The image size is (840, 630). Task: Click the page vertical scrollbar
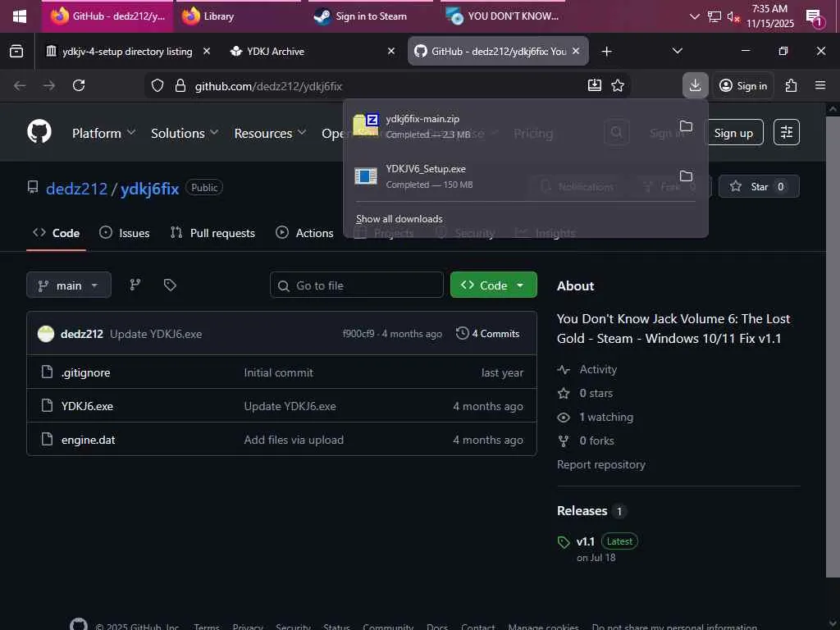pos(832,348)
